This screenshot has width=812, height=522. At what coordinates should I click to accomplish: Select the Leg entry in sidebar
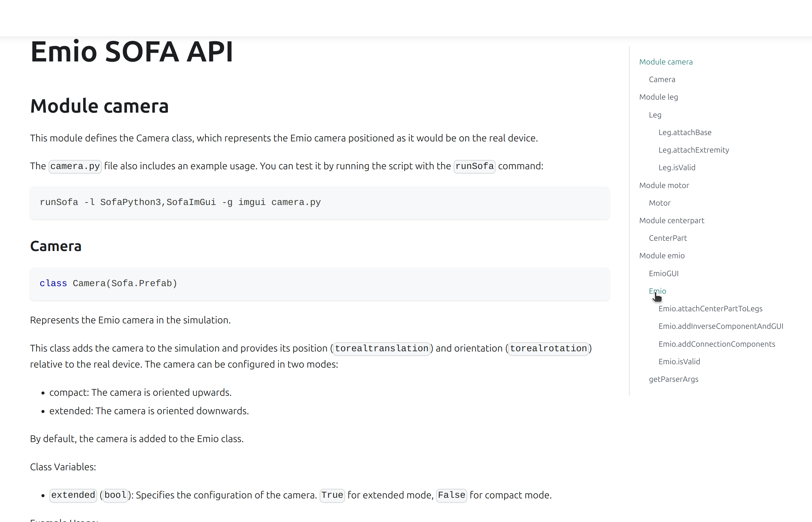(655, 115)
